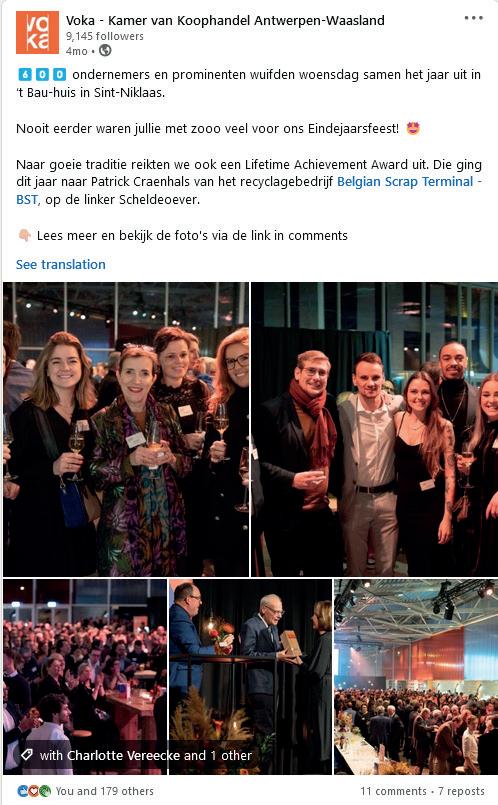Click the globe public visibility icon
The width and height of the screenshot is (498, 805).
(105, 50)
